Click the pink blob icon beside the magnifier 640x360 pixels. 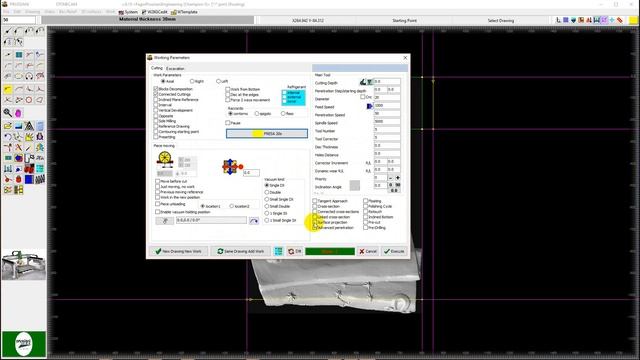[18, 113]
